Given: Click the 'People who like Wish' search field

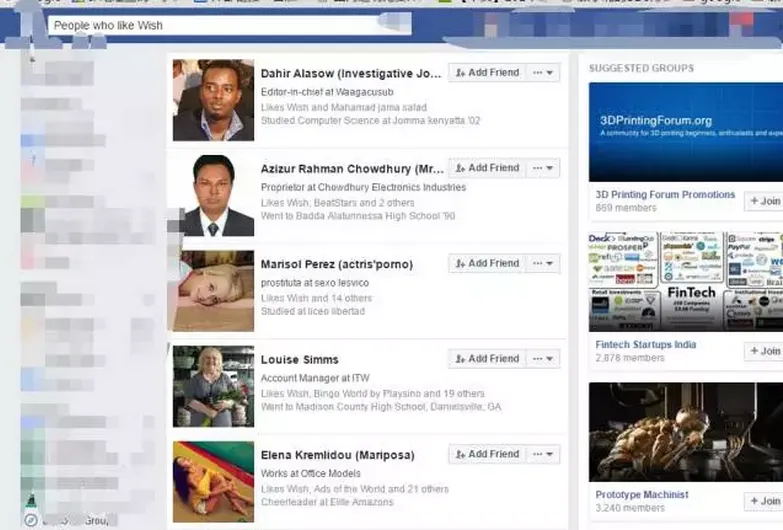Looking at the screenshot, I should [x=230, y=25].
